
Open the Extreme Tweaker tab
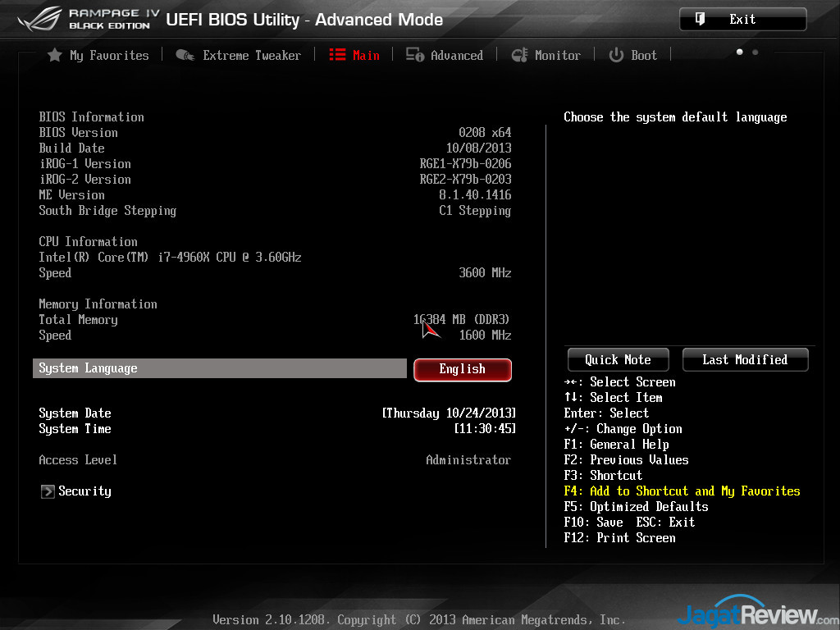(252, 56)
